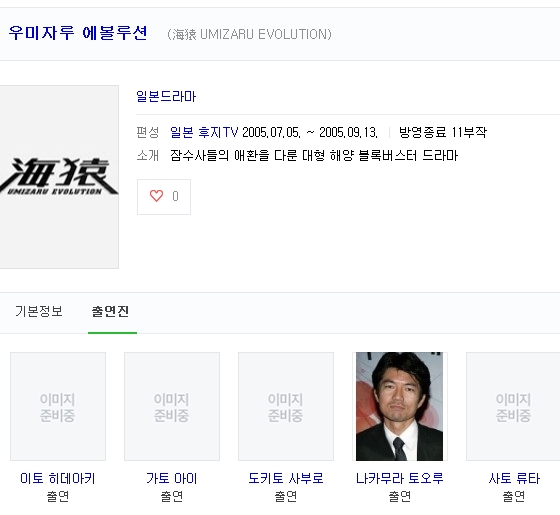560x515 pixels.
Task: Open 이토 히데아키 name link
Action: [x=58, y=478]
